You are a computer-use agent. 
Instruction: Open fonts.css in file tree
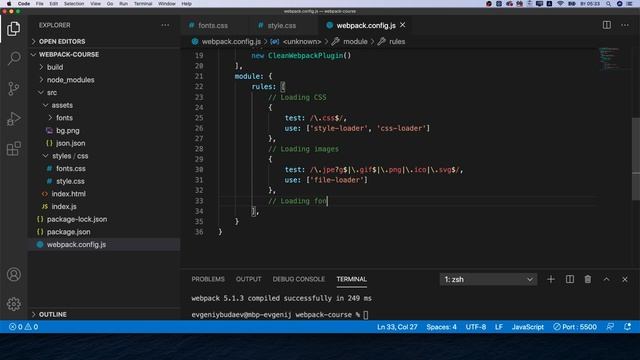coord(71,169)
